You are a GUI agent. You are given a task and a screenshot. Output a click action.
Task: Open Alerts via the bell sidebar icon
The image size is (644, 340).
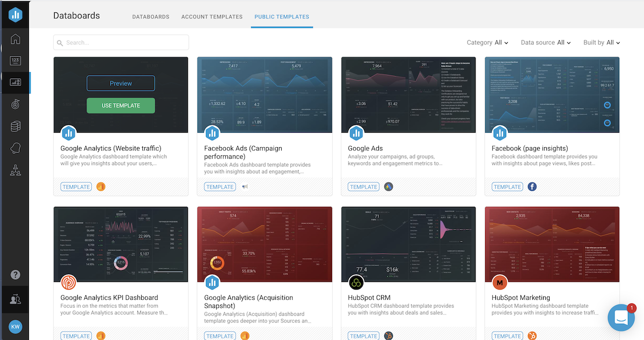coord(16,148)
